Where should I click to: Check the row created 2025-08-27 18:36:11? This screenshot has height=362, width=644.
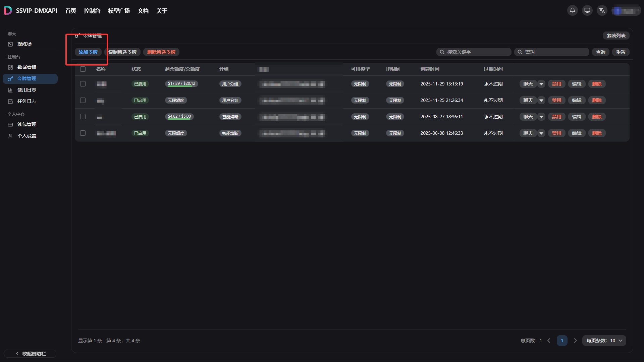coord(83,117)
